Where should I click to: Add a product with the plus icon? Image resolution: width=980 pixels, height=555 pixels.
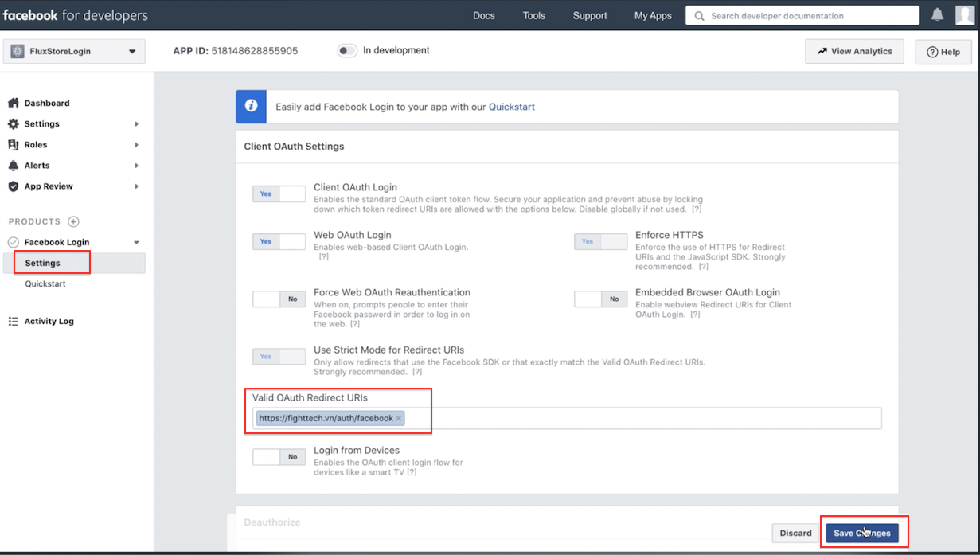73,221
